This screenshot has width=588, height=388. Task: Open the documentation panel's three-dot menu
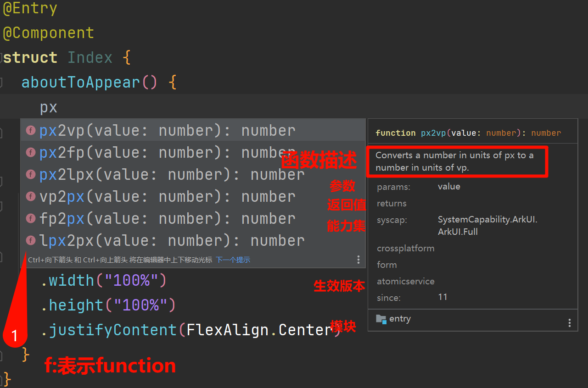(x=570, y=323)
